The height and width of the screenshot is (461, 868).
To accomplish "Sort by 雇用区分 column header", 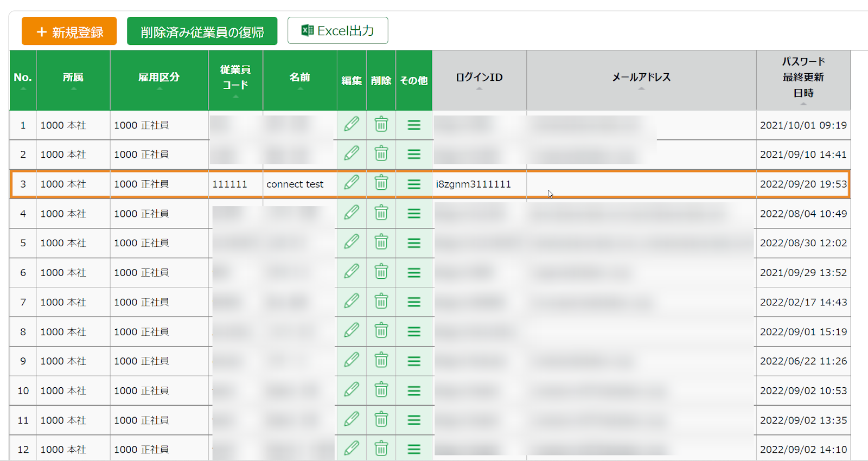I will [x=159, y=80].
